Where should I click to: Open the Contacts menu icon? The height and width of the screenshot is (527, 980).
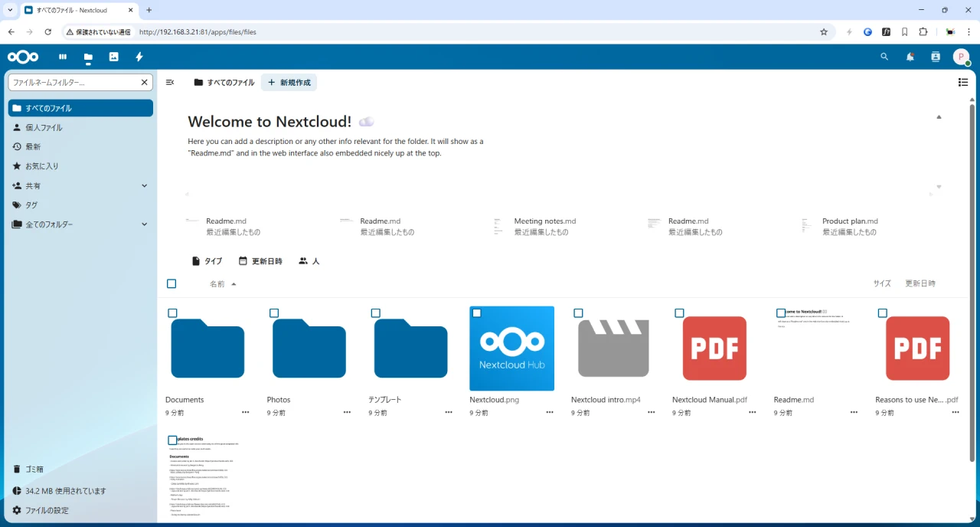[935, 57]
